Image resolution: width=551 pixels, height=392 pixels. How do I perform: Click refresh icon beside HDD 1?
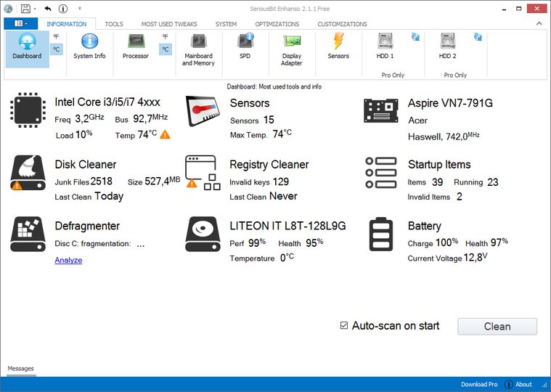(416, 37)
